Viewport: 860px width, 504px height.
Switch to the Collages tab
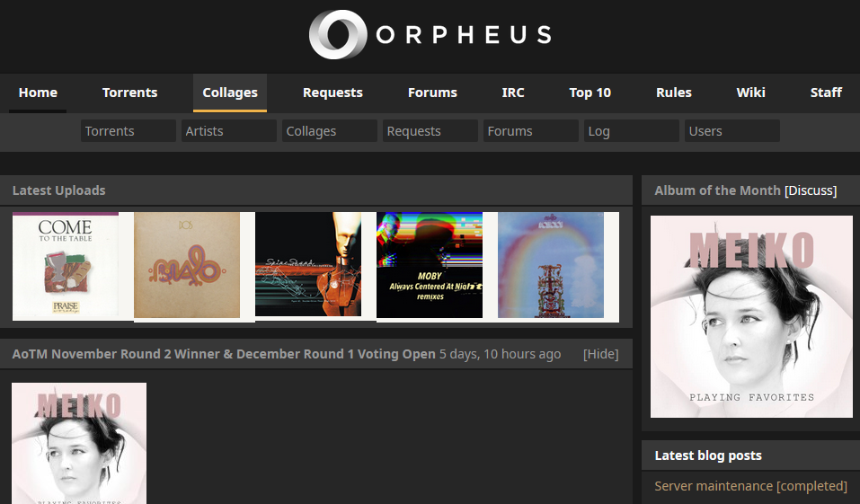pyautogui.click(x=230, y=93)
